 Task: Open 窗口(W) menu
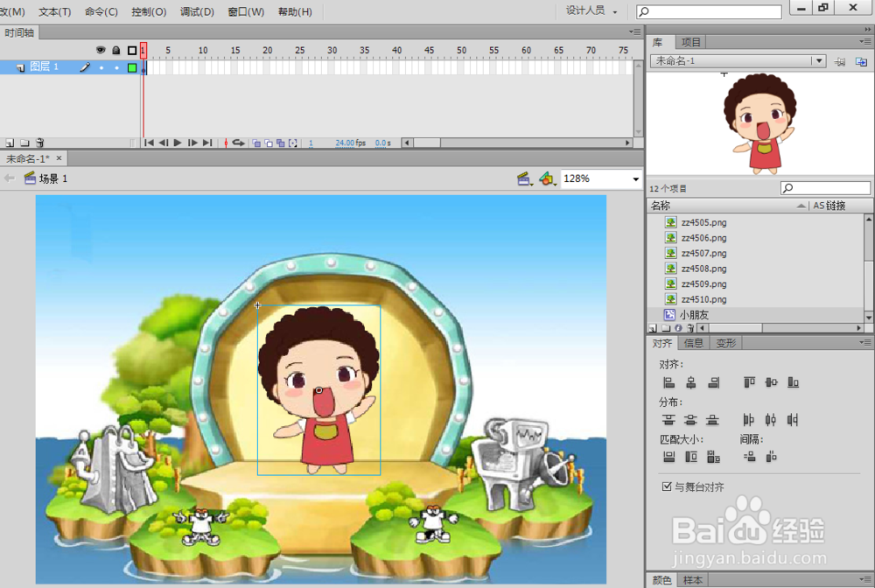(246, 11)
